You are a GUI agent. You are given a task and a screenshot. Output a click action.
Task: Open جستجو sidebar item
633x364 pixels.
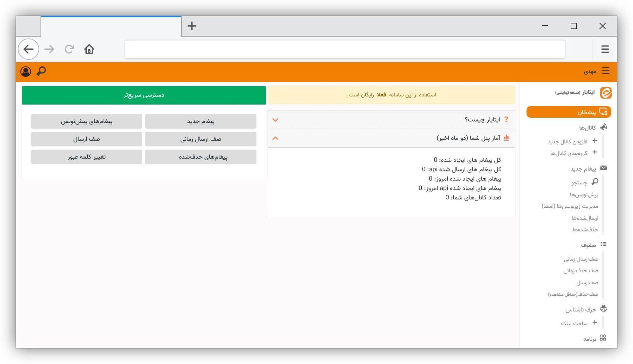click(579, 183)
